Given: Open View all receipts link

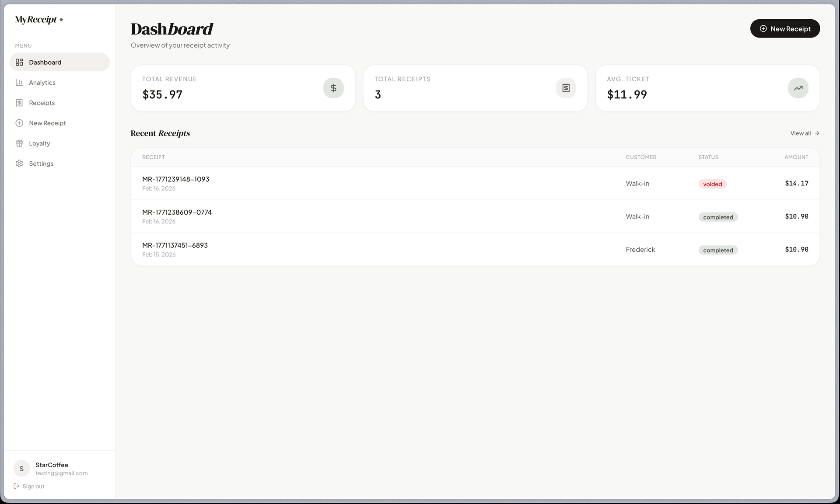Looking at the screenshot, I should 804,133.
